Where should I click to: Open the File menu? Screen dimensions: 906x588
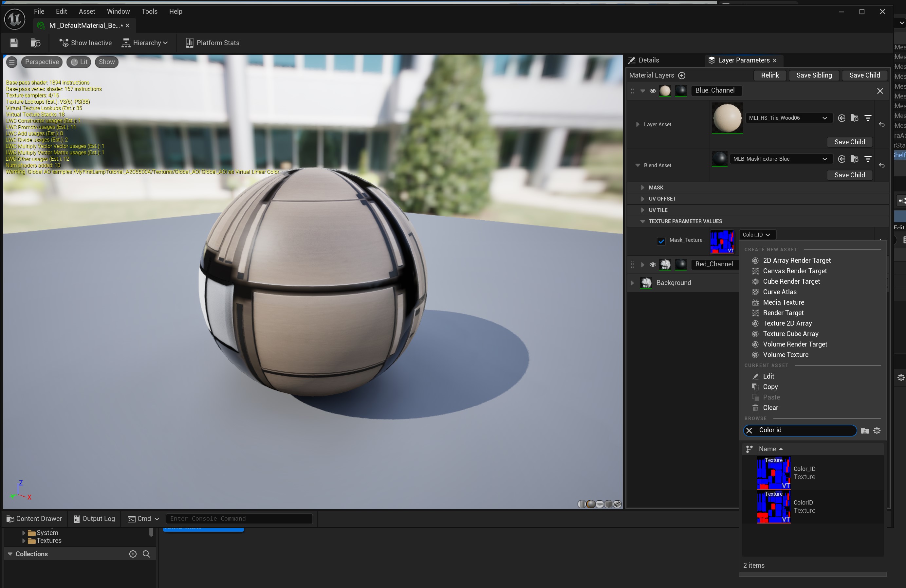[39, 11]
